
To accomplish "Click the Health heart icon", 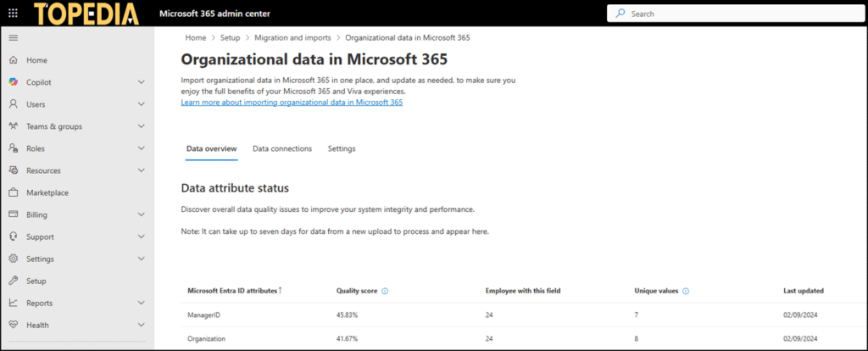I will 14,325.
